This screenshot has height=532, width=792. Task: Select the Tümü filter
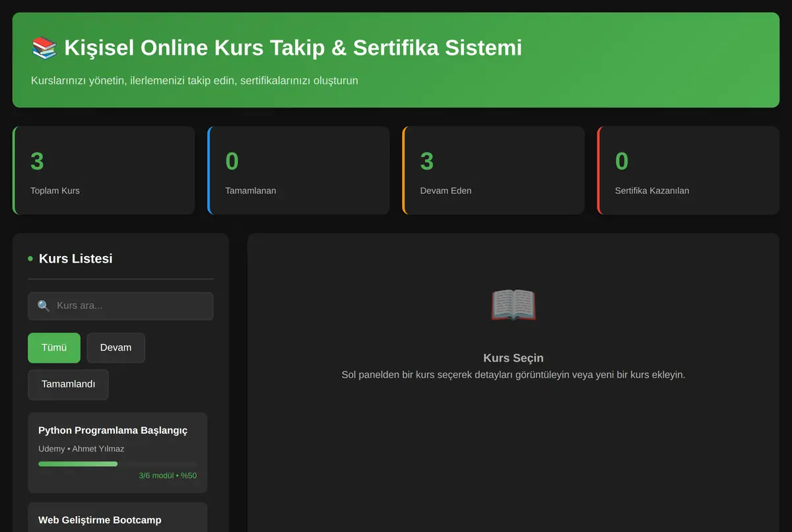[x=54, y=348]
